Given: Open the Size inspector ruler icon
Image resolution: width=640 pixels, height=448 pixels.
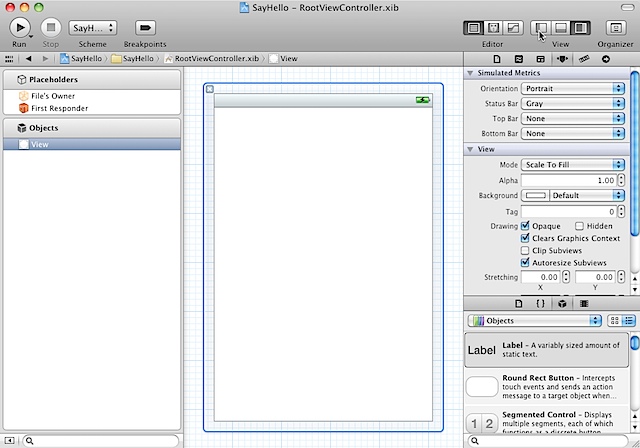Looking at the screenshot, I should point(583,59).
